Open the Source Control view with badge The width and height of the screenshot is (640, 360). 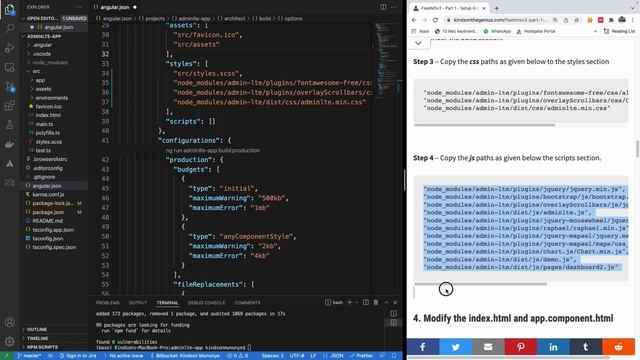coord(9,86)
